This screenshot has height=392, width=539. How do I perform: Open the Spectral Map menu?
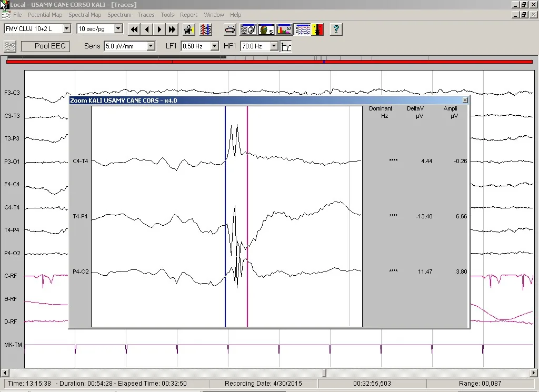85,15
